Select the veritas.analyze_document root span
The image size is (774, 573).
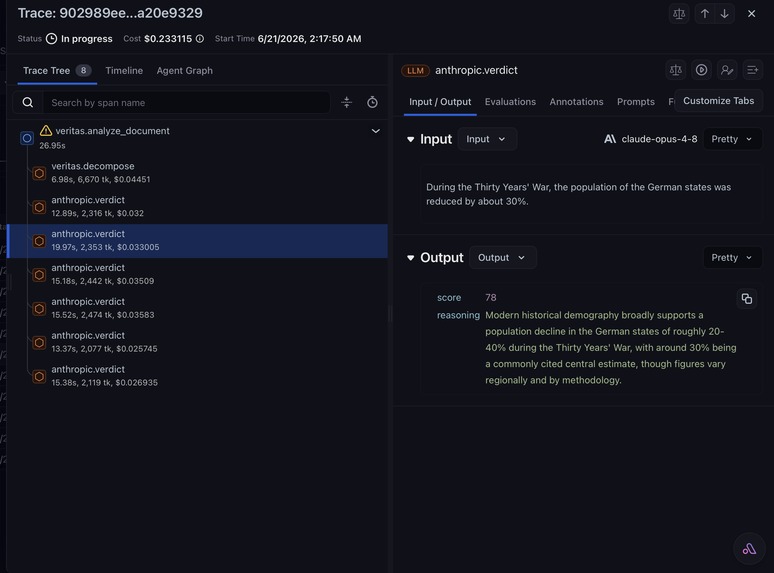197,138
